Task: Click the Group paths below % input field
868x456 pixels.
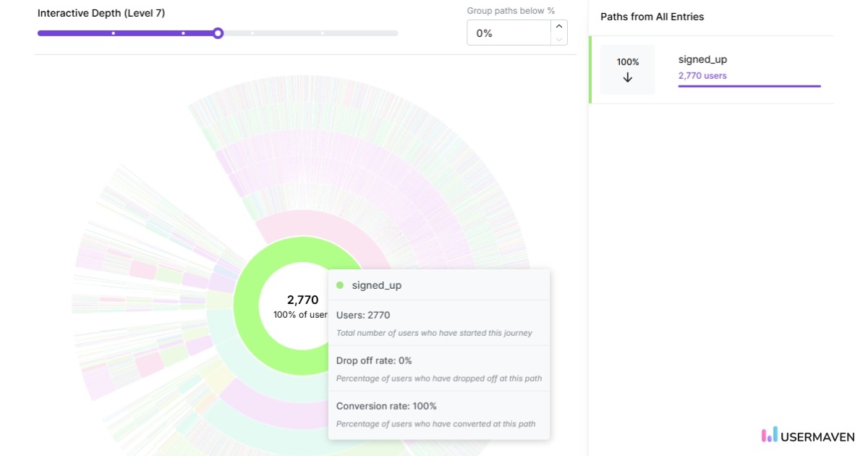Action: pos(509,33)
